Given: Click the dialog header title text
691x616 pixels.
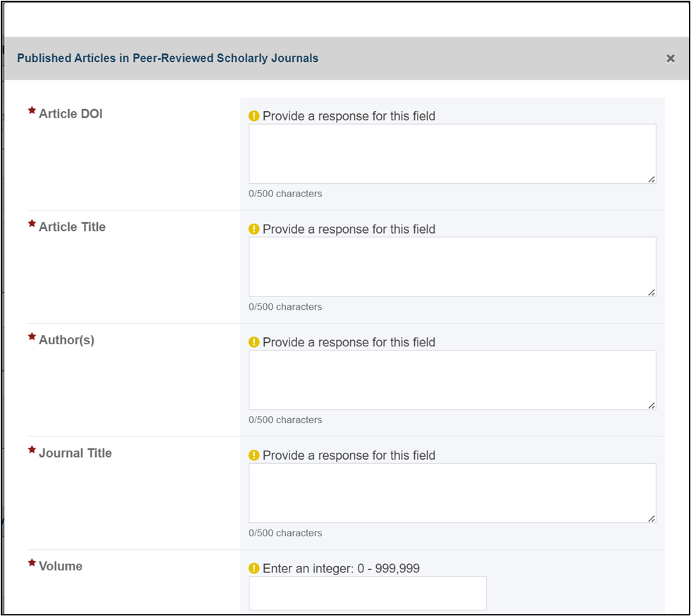Looking at the screenshot, I should 168,58.
